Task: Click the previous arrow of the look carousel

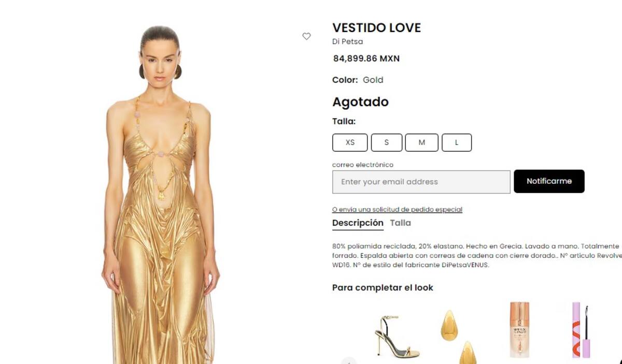Action: 349,361
